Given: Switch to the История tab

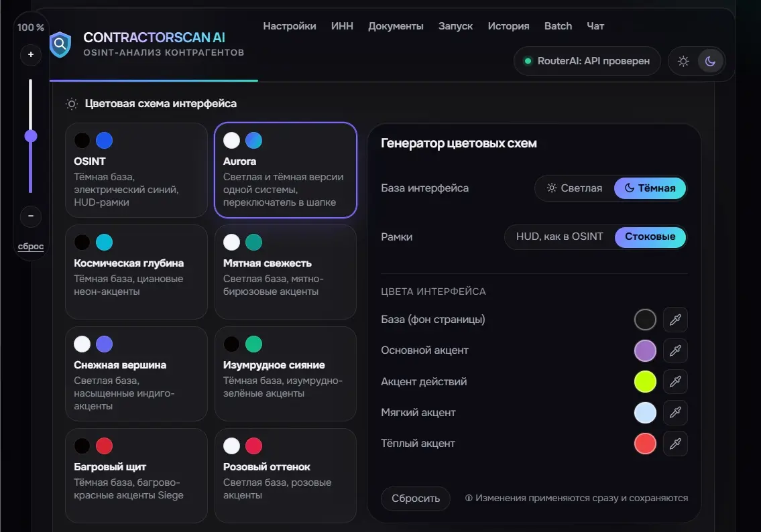Looking at the screenshot, I should [508, 26].
